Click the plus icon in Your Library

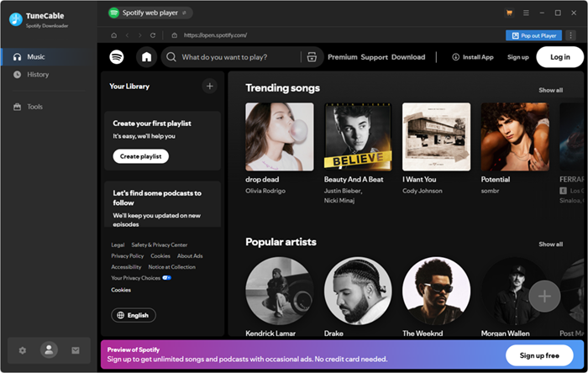pyautogui.click(x=209, y=86)
